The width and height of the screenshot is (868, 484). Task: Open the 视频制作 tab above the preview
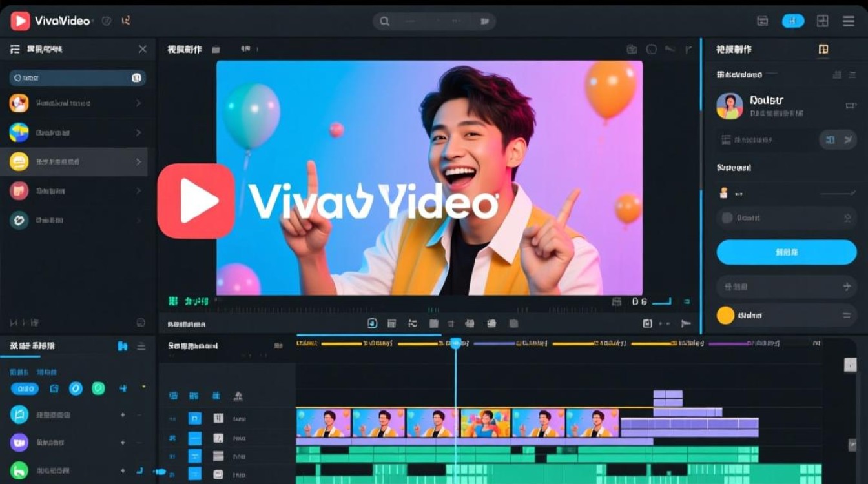(x=185, y=50)
